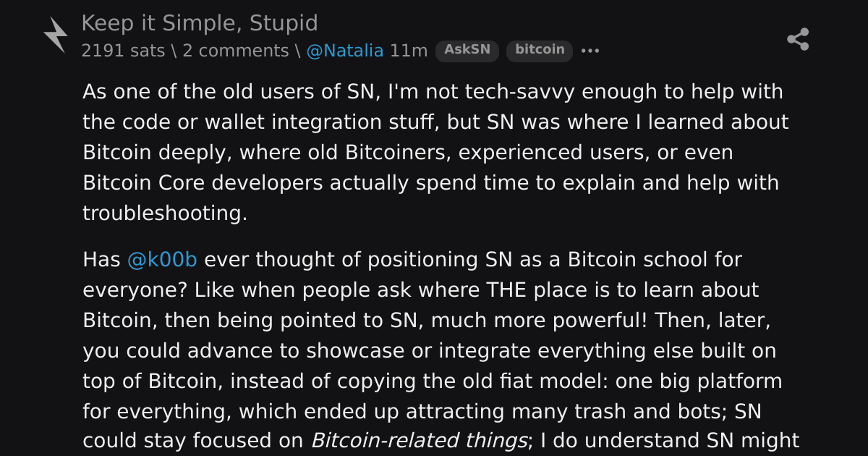Visit the @Natalia author profile

[345, 51]
